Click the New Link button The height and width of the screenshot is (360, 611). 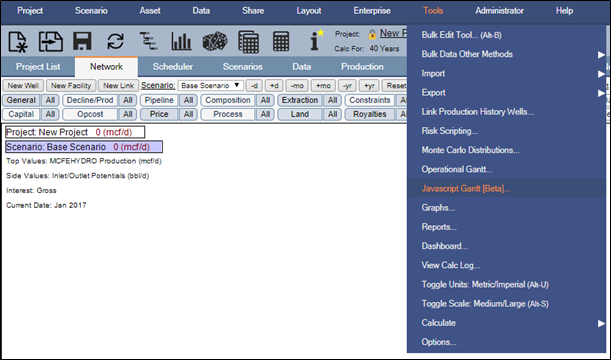point(118,85)
